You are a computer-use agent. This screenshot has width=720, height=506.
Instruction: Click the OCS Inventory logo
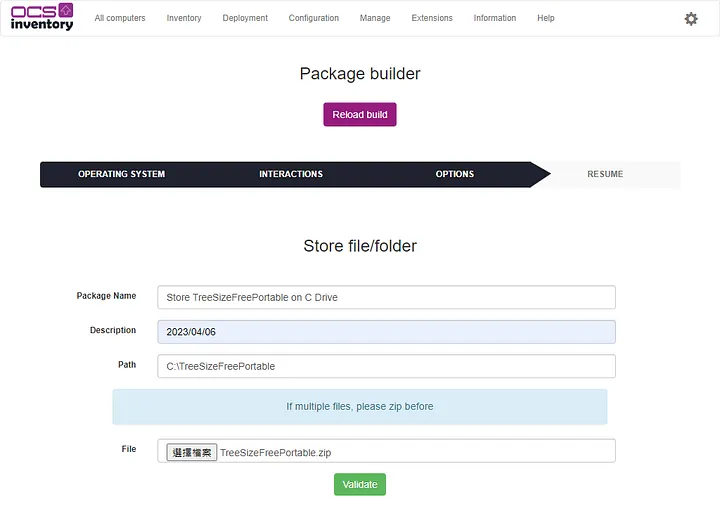42,17
